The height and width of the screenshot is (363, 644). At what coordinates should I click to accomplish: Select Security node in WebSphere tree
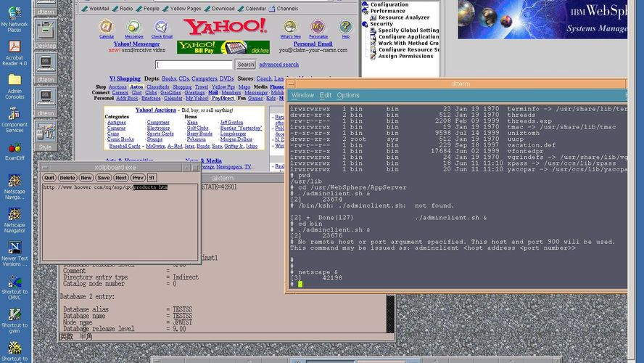[x=381, y=24]
